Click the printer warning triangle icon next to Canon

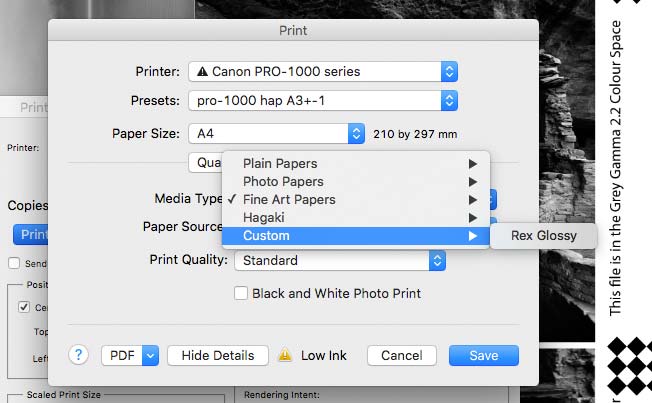tap(203, 72)
